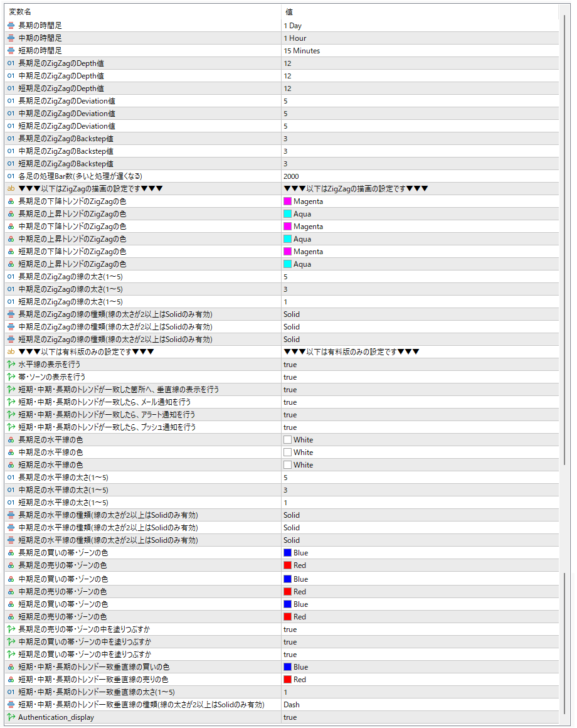Image resolution: width=577 pixels, height=728 pixels.
Task: Select the Blue swatch for 短期足の買いの帯・ゾーンの色
Action: tap(288, 604)
